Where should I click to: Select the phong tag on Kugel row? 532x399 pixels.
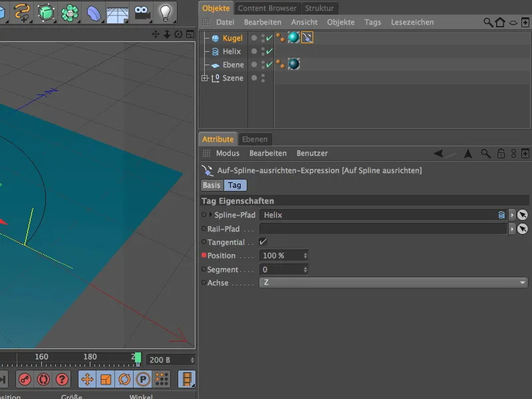coord(280,37)
